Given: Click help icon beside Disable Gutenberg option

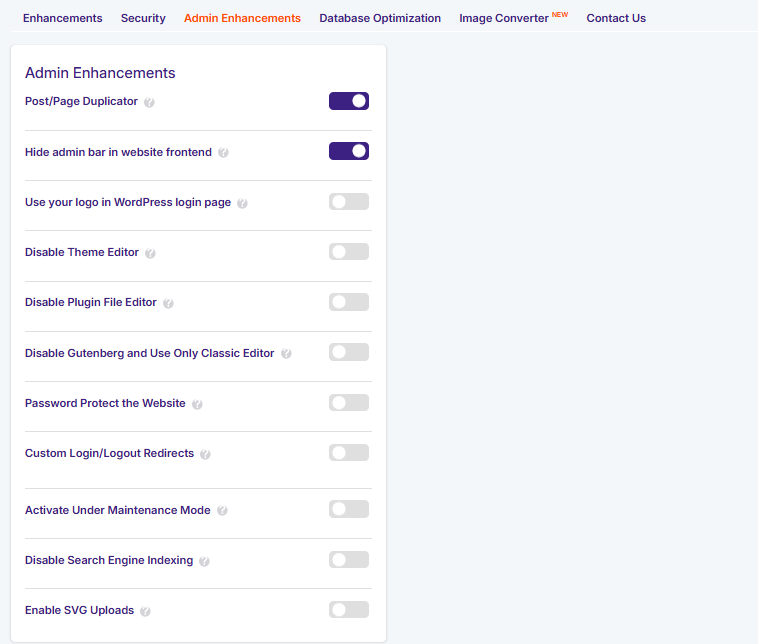Looking at the screenshot, I should click(286, 353).
